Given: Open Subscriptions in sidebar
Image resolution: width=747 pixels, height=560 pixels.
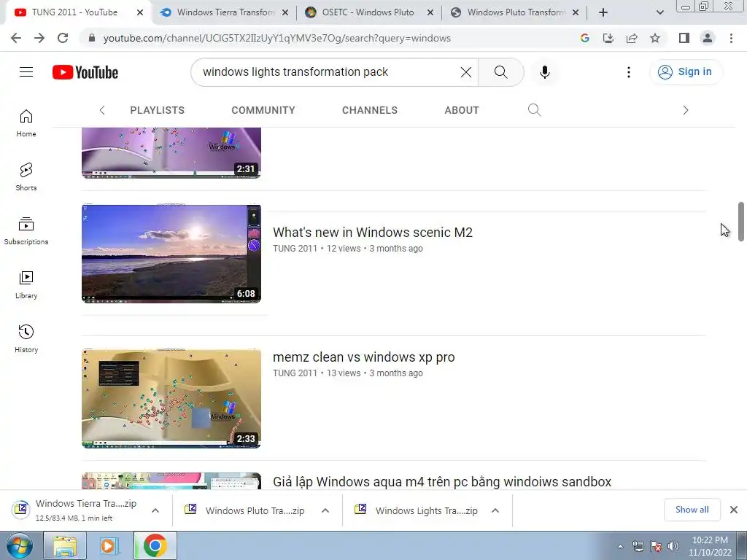Looking at the screenshot, I should point(26,231).
